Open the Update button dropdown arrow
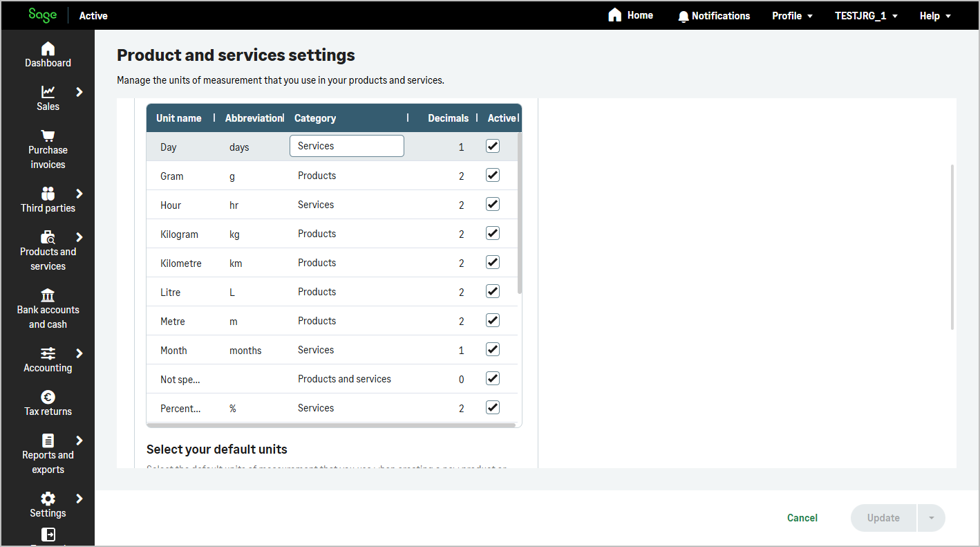 [931, 518]
